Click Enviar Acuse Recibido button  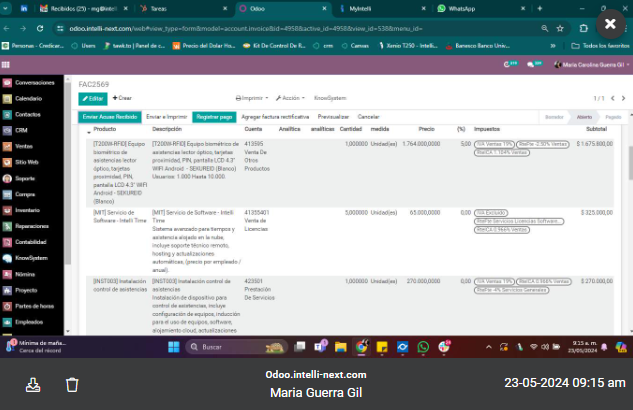(110, 117)
